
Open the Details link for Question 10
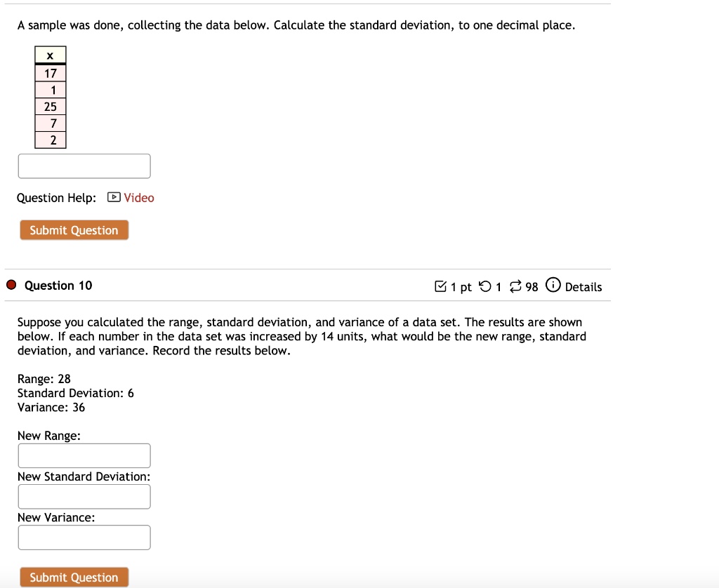(583, 287)
